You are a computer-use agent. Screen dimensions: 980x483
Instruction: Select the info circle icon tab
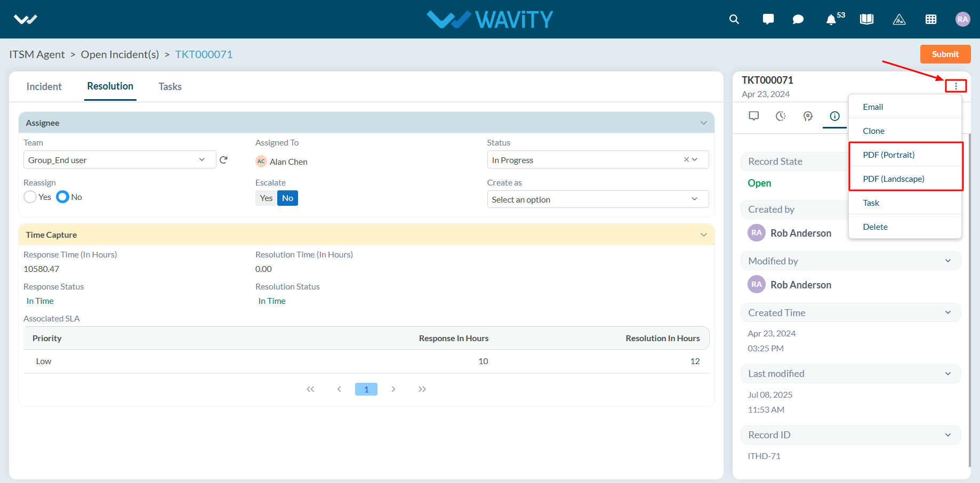(x=835, y=116)
